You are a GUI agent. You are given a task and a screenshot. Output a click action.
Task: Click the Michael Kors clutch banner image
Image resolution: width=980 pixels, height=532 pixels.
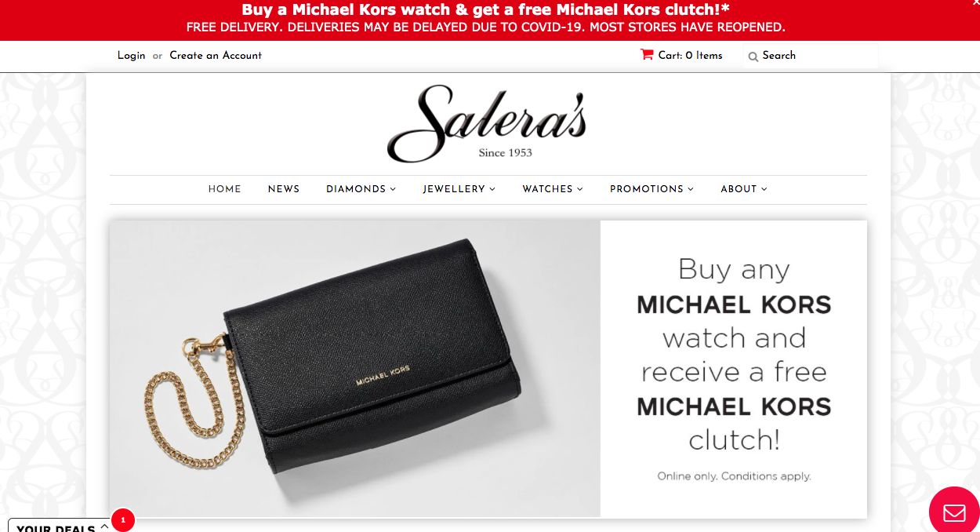(x=355, y=369)
